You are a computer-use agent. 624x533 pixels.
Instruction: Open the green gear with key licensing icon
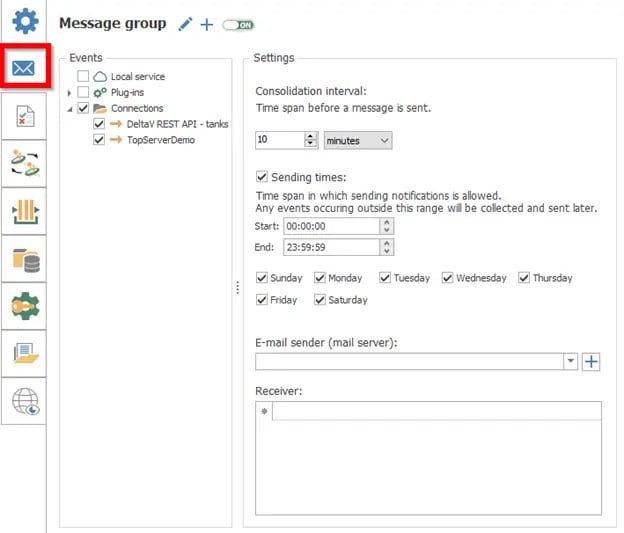pos(25,306)
